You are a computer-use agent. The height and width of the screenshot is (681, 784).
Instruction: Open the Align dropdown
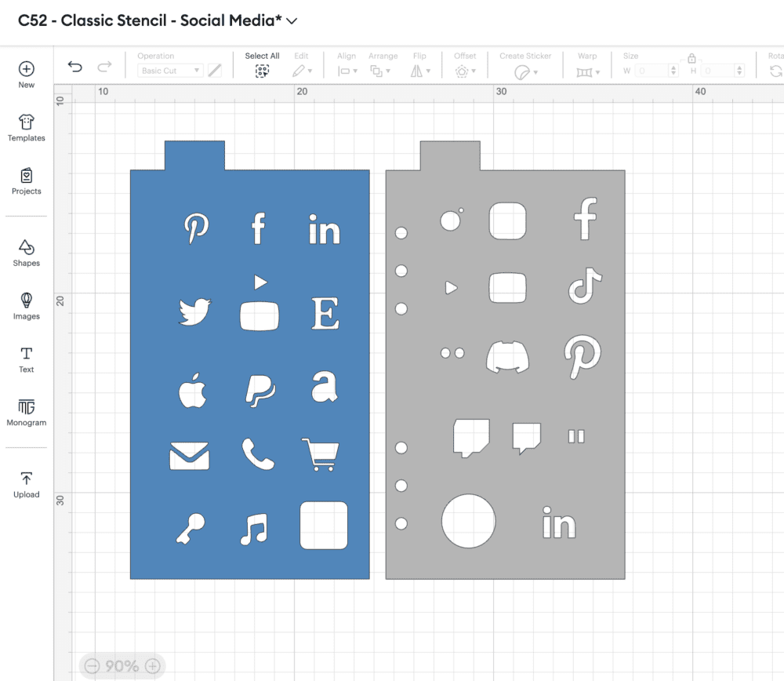pos(347,71)
